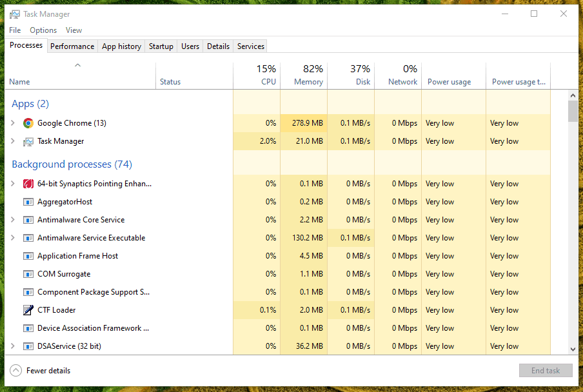This screenshot has height=392, width=583.
Task: Sort processes by Disk column
Action: point(351,76)
